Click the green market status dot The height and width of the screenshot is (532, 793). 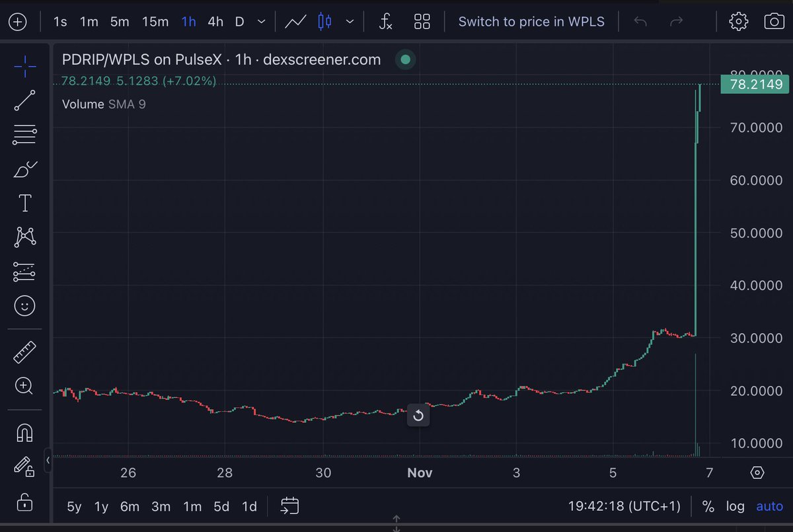click(406, 59)
